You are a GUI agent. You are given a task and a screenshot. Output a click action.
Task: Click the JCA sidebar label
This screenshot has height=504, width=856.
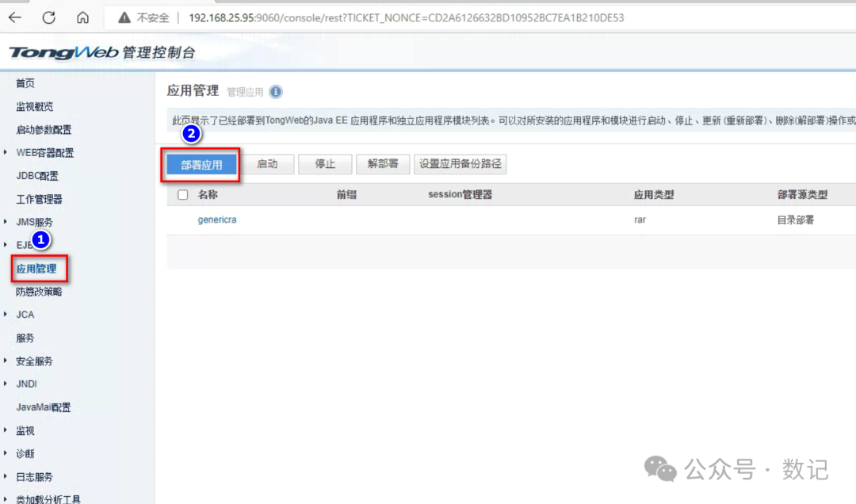(25, 315)
